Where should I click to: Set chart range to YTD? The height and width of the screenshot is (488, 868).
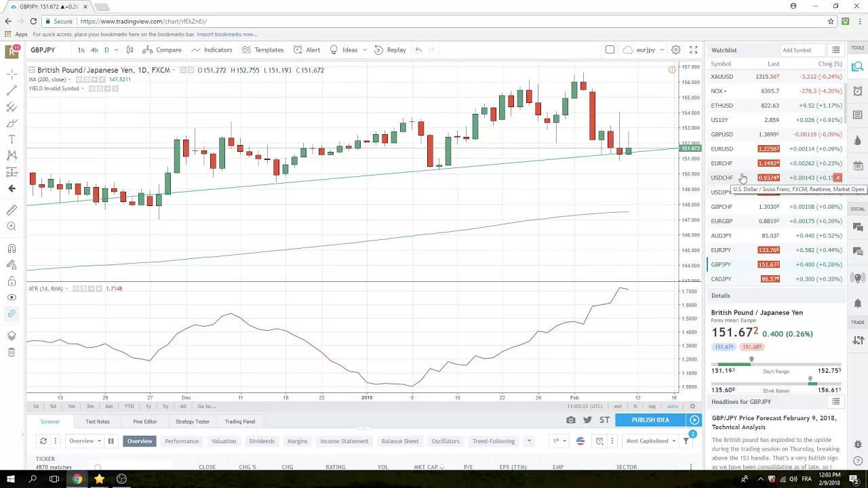click(x=129, y=406)
